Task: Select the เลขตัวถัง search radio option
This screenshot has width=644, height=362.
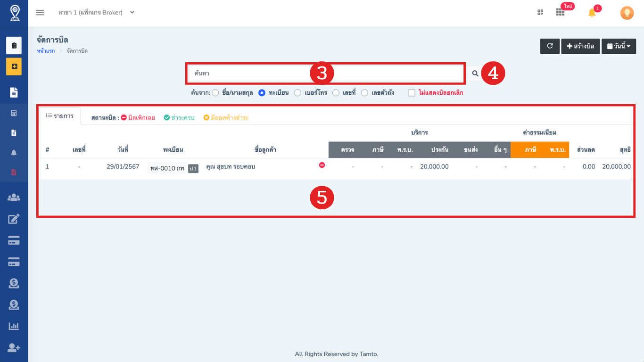Action: click(365, 93)
